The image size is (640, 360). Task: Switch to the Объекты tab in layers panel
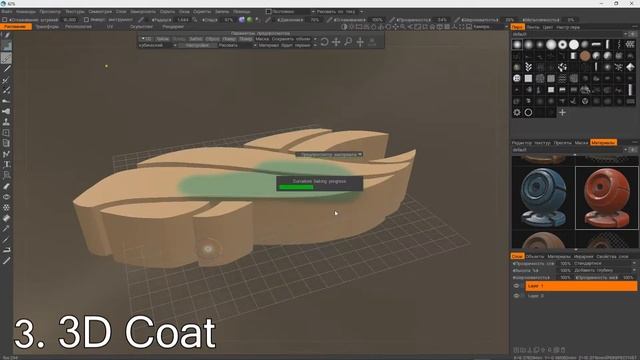(x=535, y=256)
